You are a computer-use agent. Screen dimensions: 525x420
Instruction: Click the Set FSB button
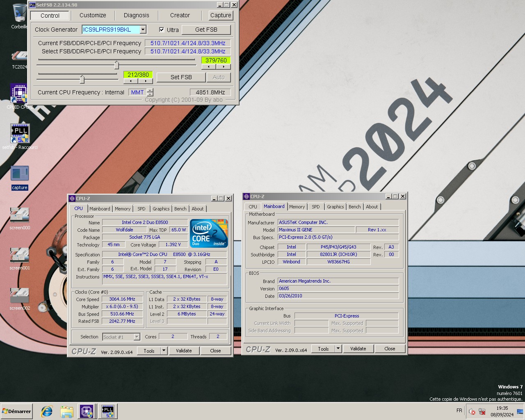[x=181, y=77]
